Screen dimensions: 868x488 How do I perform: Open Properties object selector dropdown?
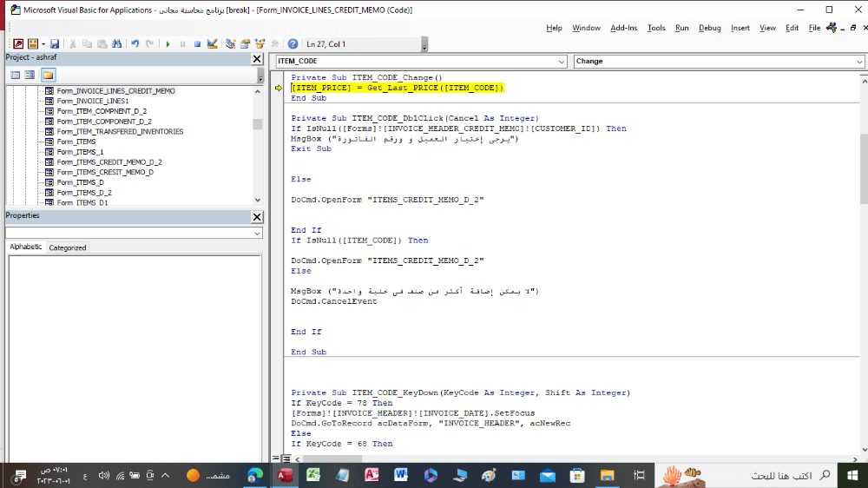(x=257, y=234)
